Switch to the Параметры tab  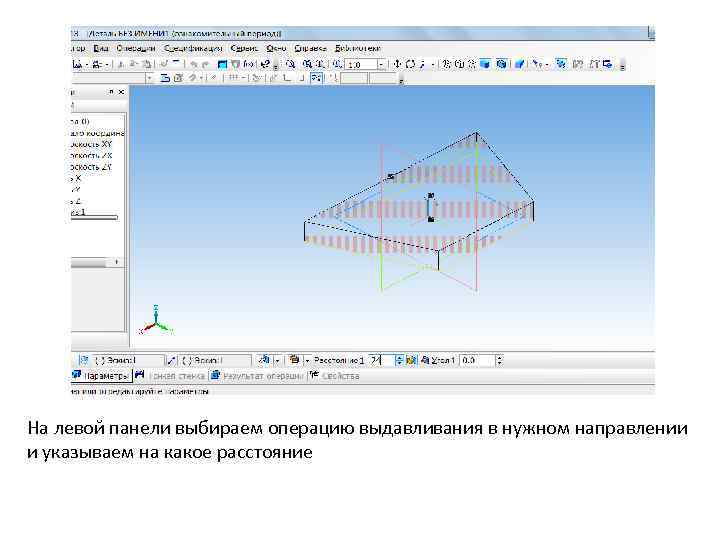pos(101,376)
